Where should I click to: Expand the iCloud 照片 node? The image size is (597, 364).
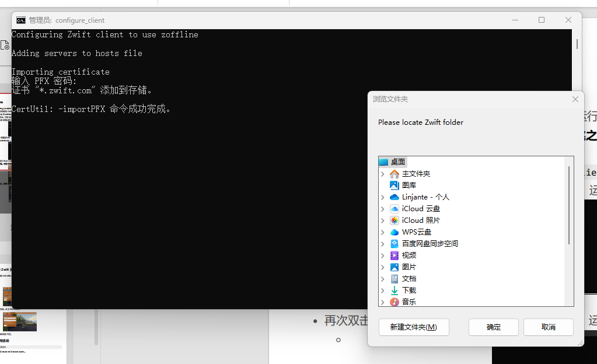pos(383,220)
